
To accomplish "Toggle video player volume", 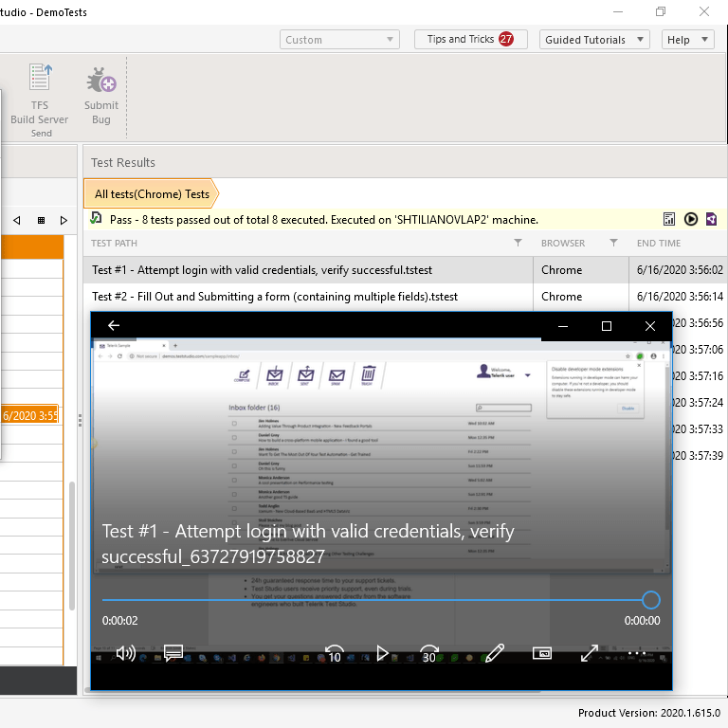I will (126, 654).
